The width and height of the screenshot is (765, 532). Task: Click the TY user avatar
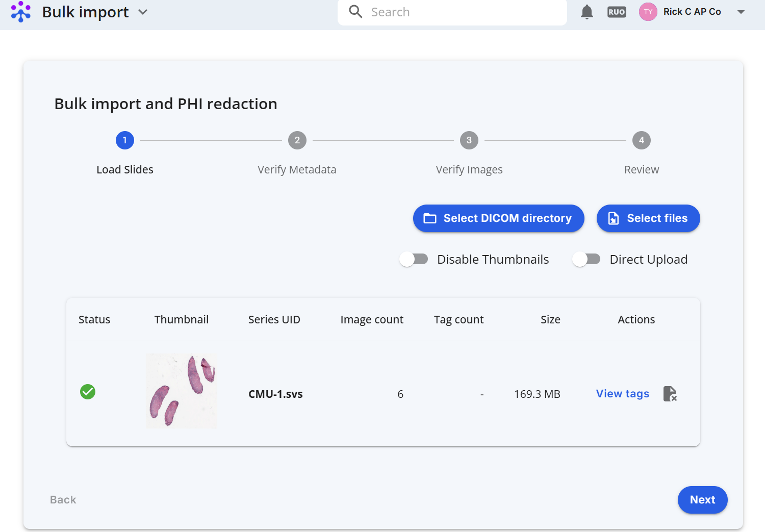(648, 12)
